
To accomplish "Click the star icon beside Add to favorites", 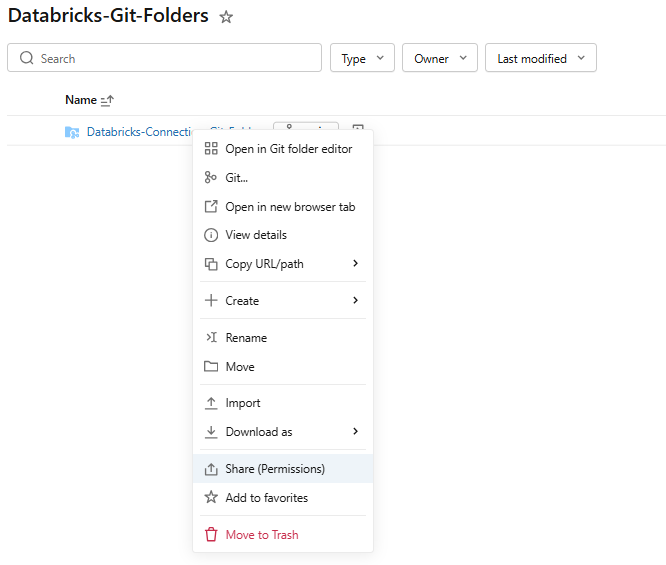I will [211, 497].
